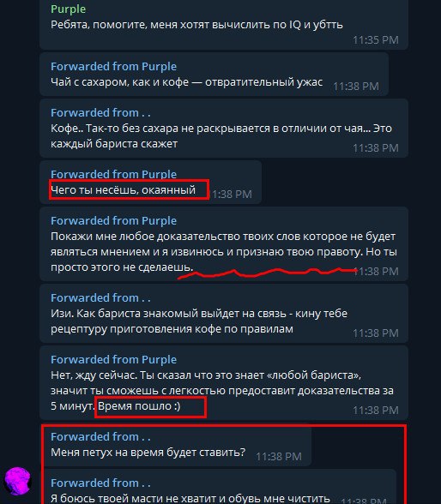The width and height of the screenshot is (441, 504).
Task: Click the purple user avatar
Action: coord(17,481)
